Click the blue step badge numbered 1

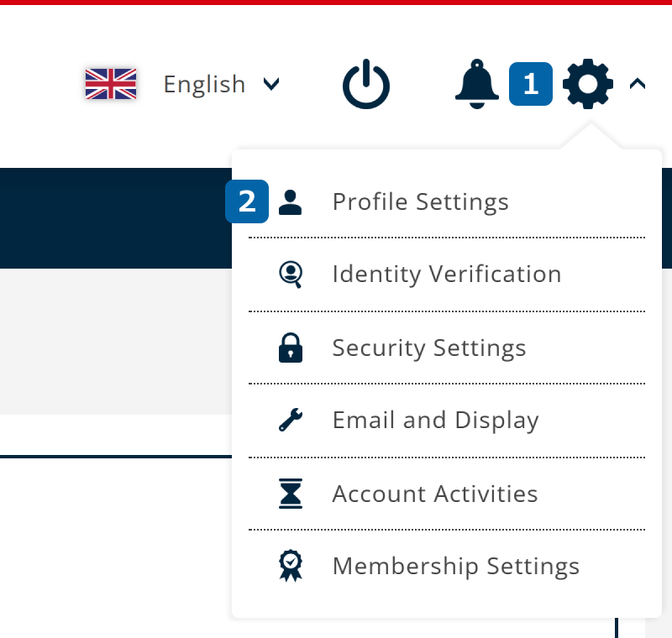531,84
